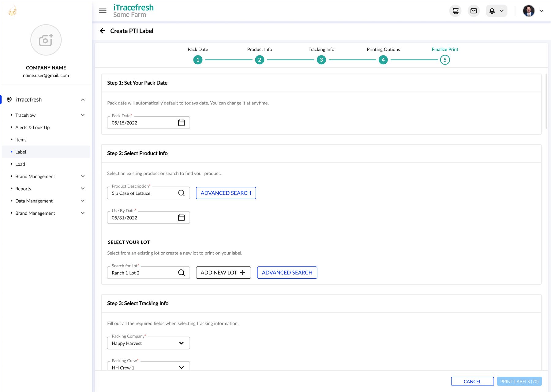Jump to step 5 Finalize Print circle
The width and height of the screenshot is (551, 392).
coord(445,60)
